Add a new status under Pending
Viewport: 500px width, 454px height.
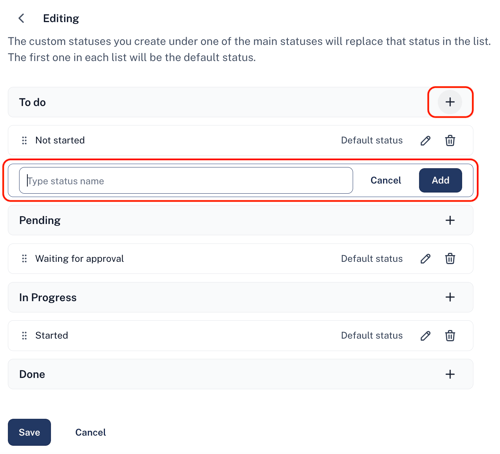(x=450, y=220)
